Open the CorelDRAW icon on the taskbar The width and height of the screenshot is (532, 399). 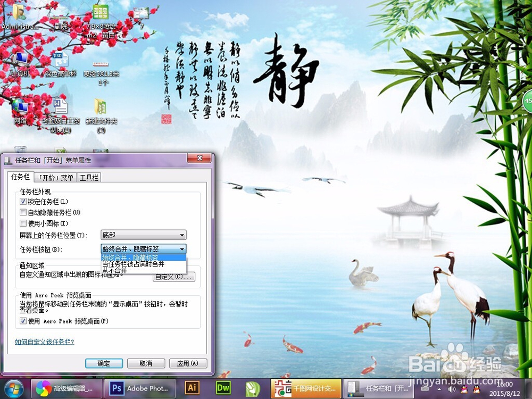(x=253, y=388)
